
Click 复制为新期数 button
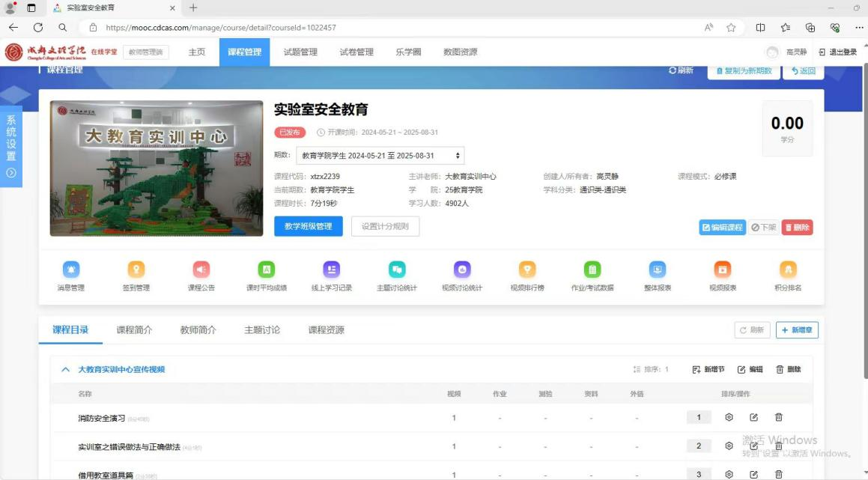click(x=744, y=71)
